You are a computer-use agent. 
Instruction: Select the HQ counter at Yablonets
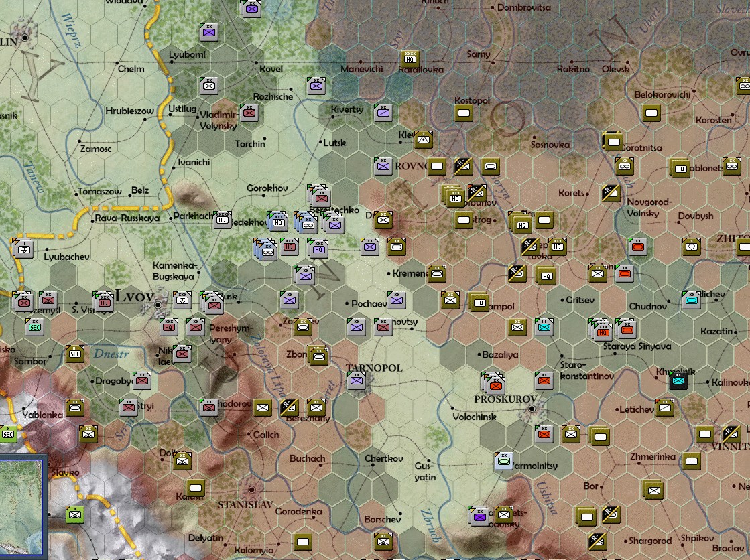[x=680, y=169]
